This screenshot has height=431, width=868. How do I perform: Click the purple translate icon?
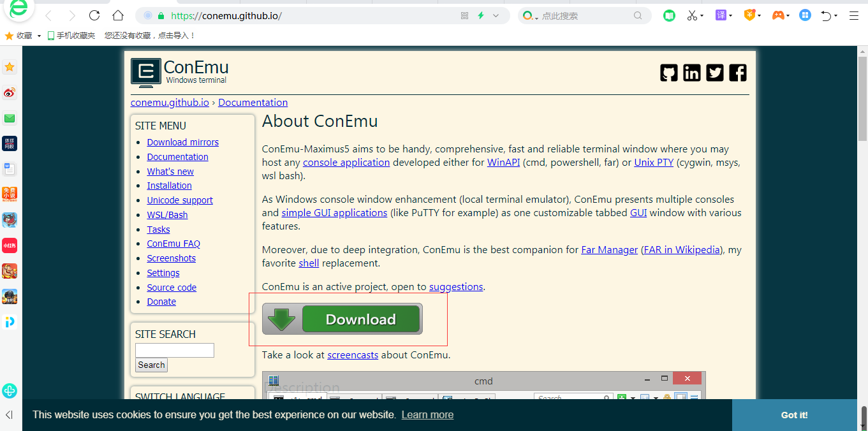click(721, 15)
